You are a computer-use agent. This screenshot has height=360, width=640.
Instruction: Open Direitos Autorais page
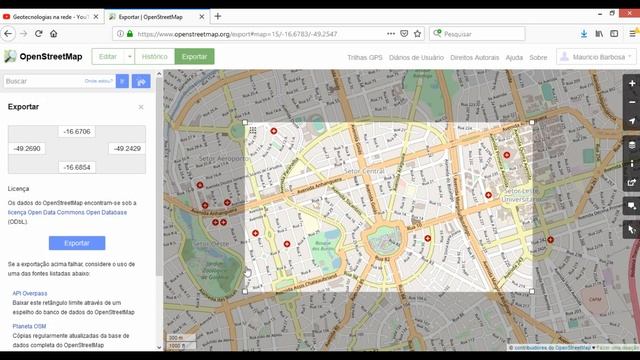coord(475,58)
